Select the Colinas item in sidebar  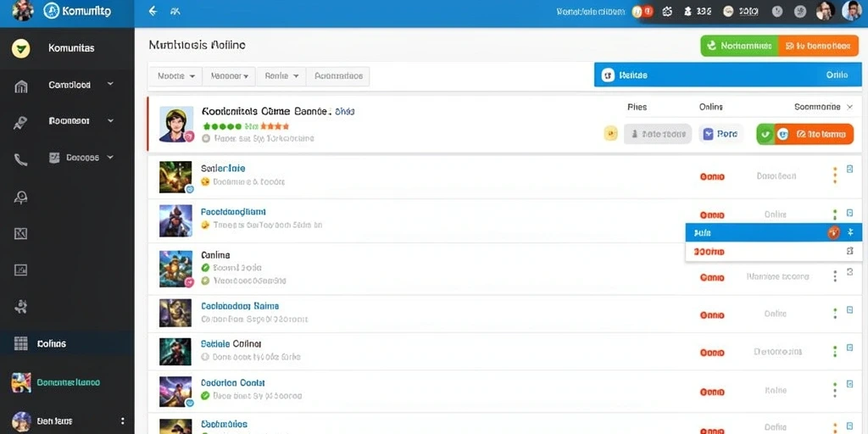click(67, 344)
